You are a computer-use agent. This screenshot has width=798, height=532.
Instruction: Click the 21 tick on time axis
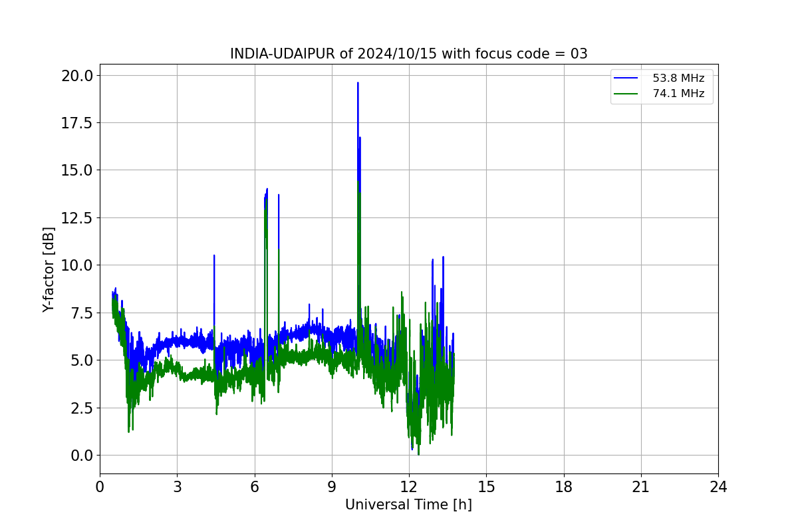[x=641, y=487]
